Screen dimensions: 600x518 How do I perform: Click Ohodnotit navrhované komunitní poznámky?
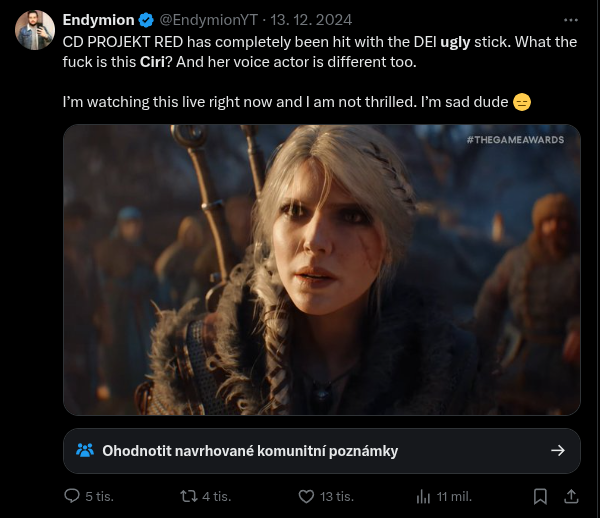(x=250, y=451)
